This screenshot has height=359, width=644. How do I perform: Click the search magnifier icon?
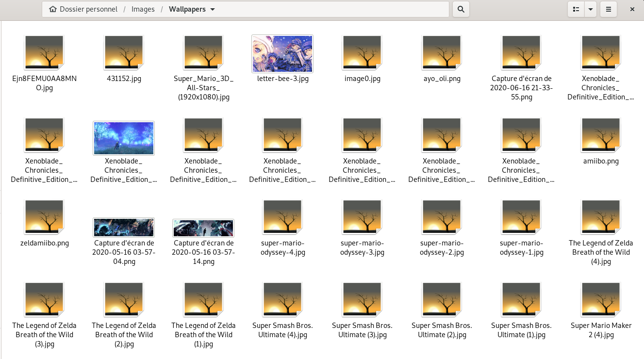461,9
